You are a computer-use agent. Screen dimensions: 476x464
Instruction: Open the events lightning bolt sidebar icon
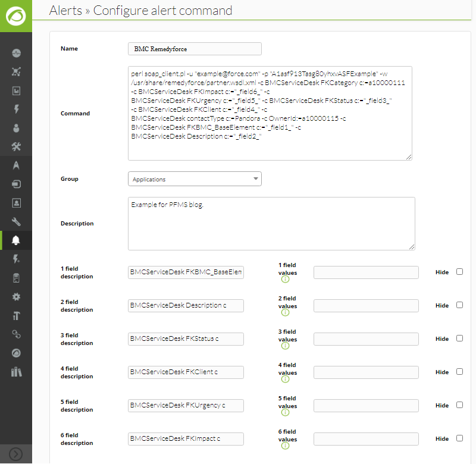tap(17, 109)
